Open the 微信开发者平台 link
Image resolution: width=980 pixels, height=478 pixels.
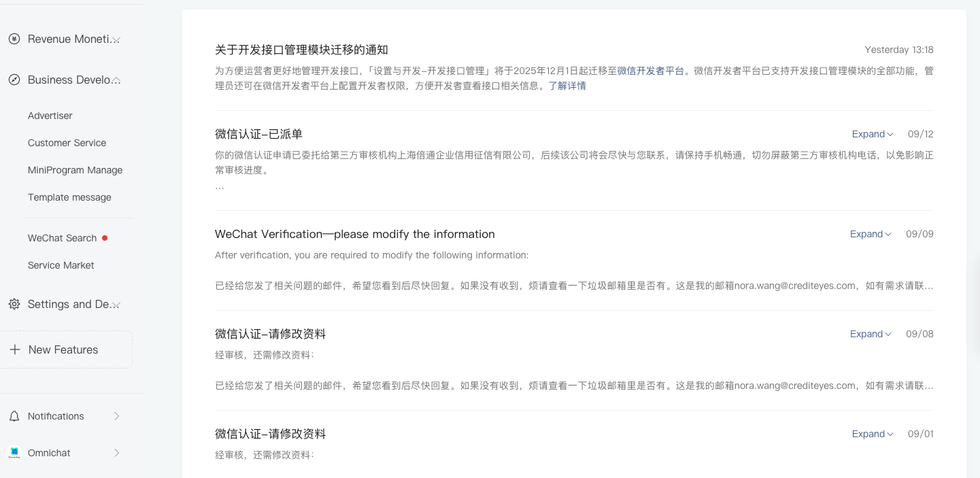(650, 71)
